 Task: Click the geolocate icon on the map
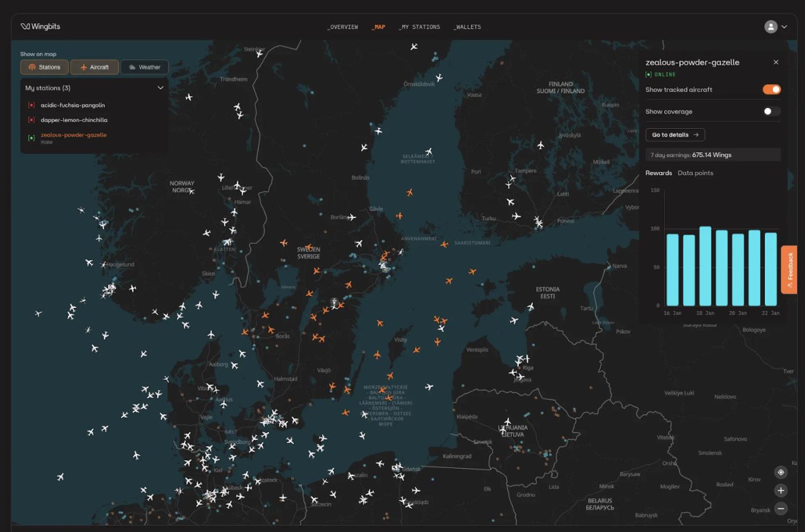pos(781,472)
